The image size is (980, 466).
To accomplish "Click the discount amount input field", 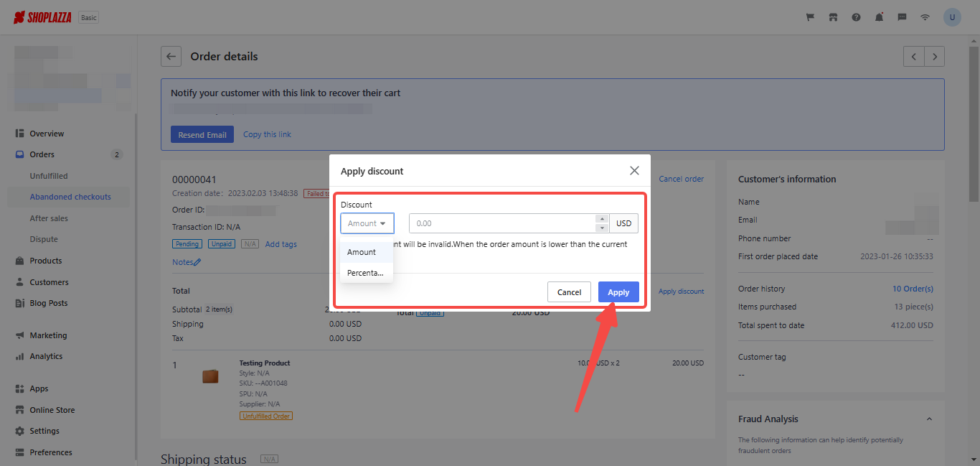I will click(502, 223).
